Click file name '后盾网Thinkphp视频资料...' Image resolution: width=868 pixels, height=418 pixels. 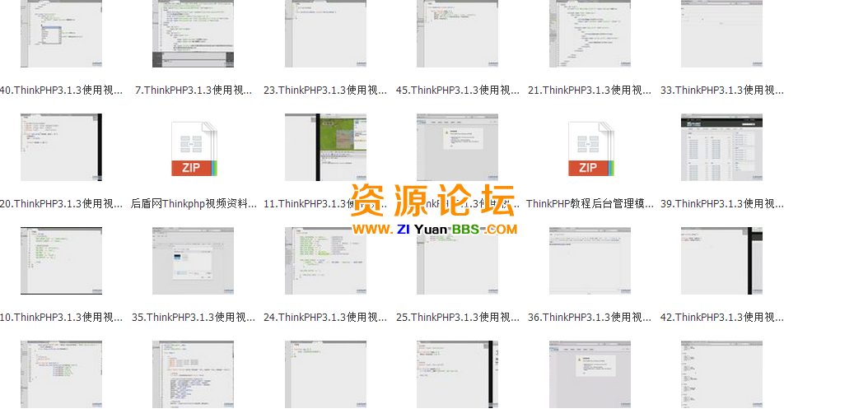coord(194,203)
